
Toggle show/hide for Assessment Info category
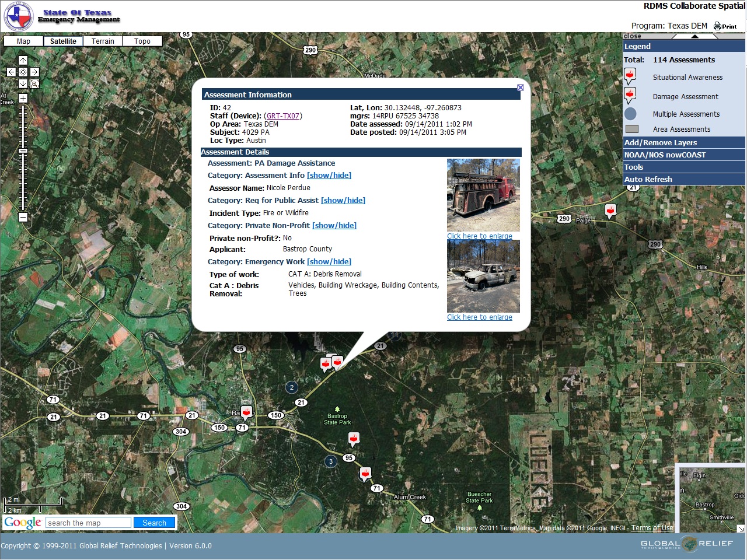[329, 176]
